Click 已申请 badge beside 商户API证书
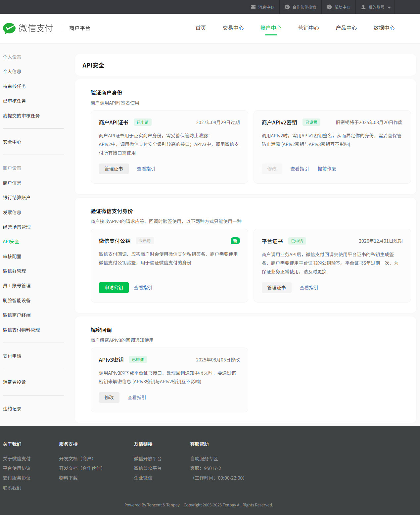This screenshot has height=515, width=420. 143,122
